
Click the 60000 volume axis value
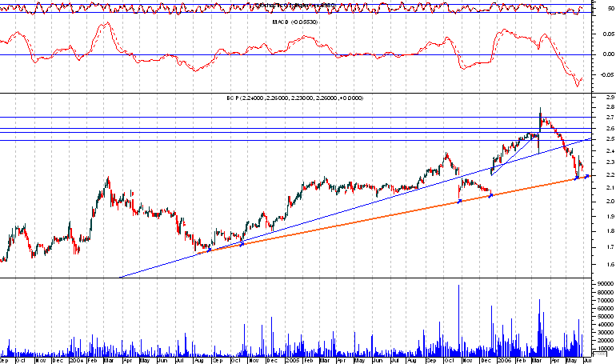point(606,308)
